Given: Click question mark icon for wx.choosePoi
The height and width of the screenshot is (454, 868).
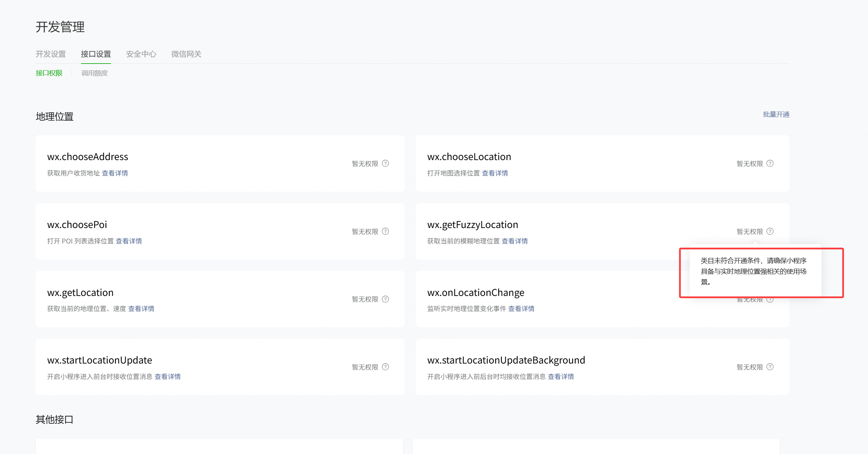Looking at the screenshot, I should [x=386, y=231].
